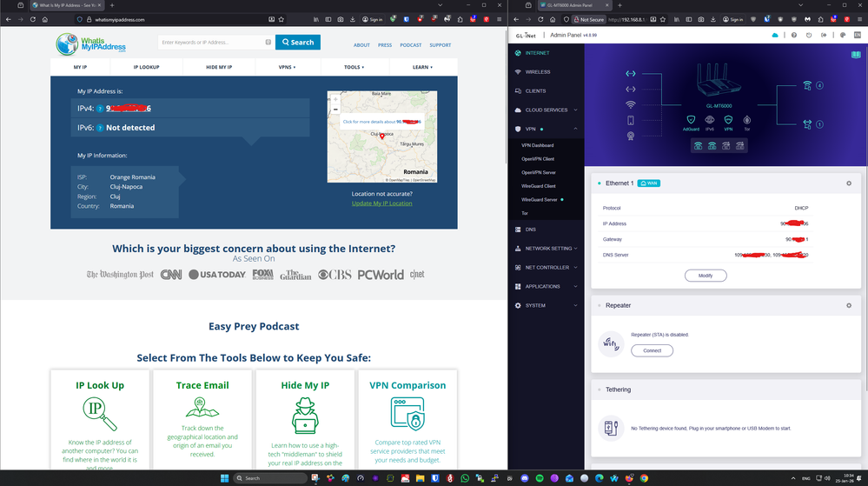868x486 pixels.
Task: Open WireGuard Client submenu item
Action: [x=538, y=186]
